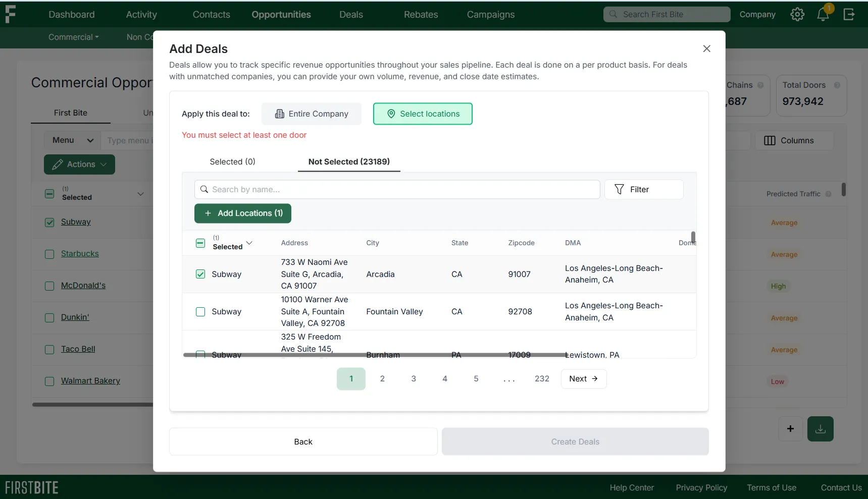The width and height of the screenshot is (868, 499).
Task: Click the plus icon button near download
Action: (x=791, y=429)
